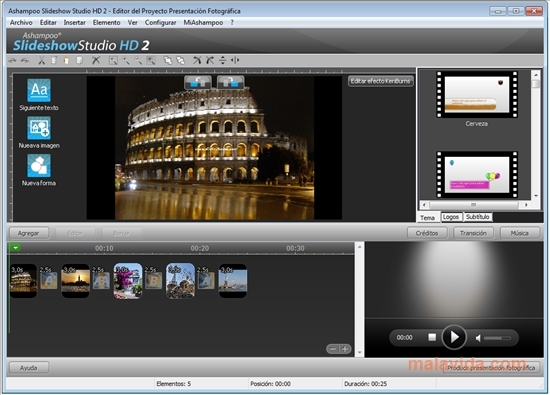
Task: Open the Configurar menu
Action: [x=160, y=22]
